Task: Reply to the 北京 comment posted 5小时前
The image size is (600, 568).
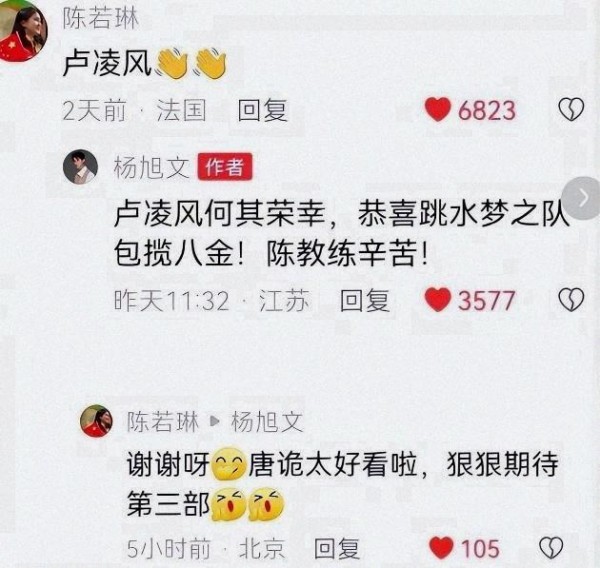Action: click(x=337, y=548)
